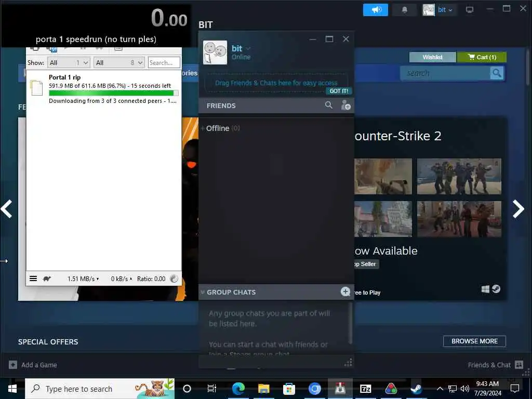The width and height of the screenshot is (532, 399).
Task: Click the Top Seller tag
Action: [x=366, y=264]
